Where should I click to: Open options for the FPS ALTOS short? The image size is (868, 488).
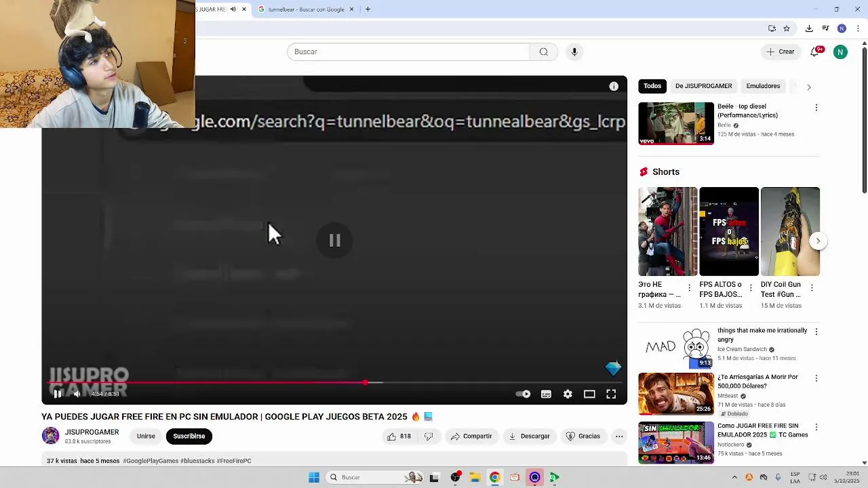(751, 288)
